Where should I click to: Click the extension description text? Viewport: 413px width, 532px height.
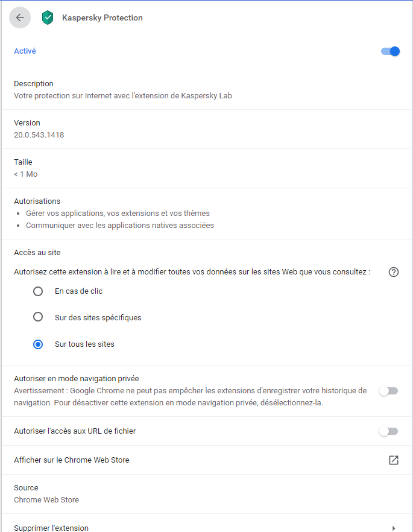coord(123,95)
